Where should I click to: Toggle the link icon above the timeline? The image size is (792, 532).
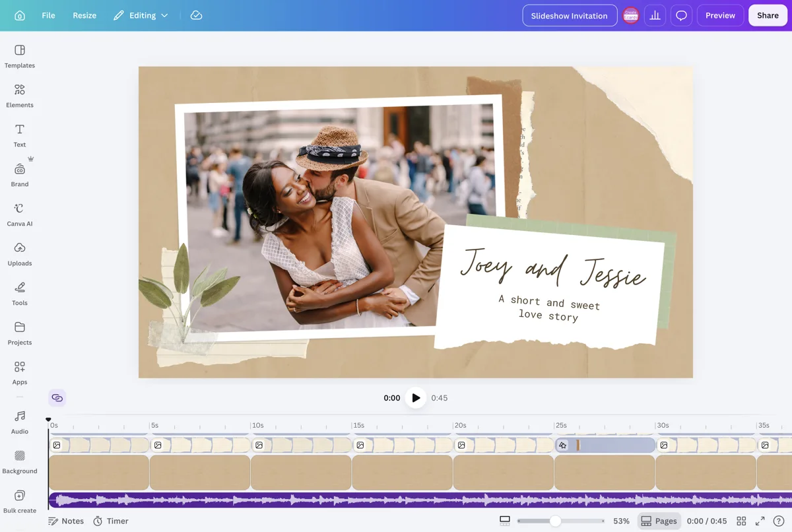point(57,398)
